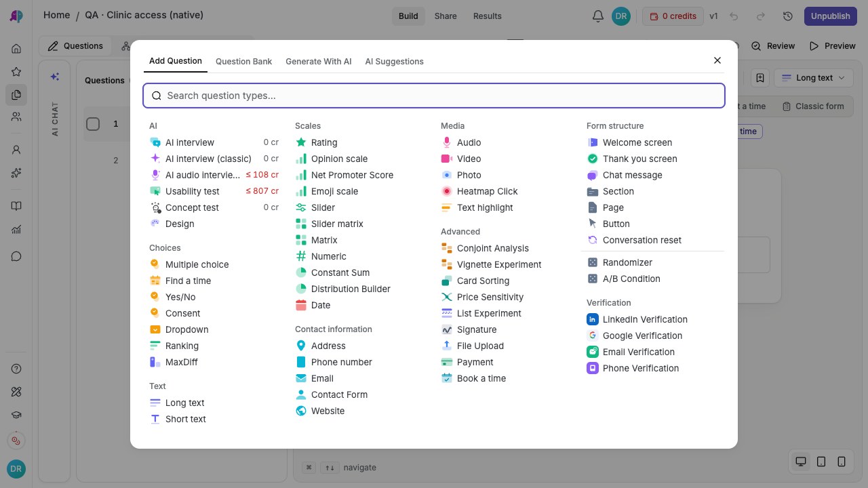The image size is (868, 488).
Task: Click the Review button
Action: tap(773, 46)
